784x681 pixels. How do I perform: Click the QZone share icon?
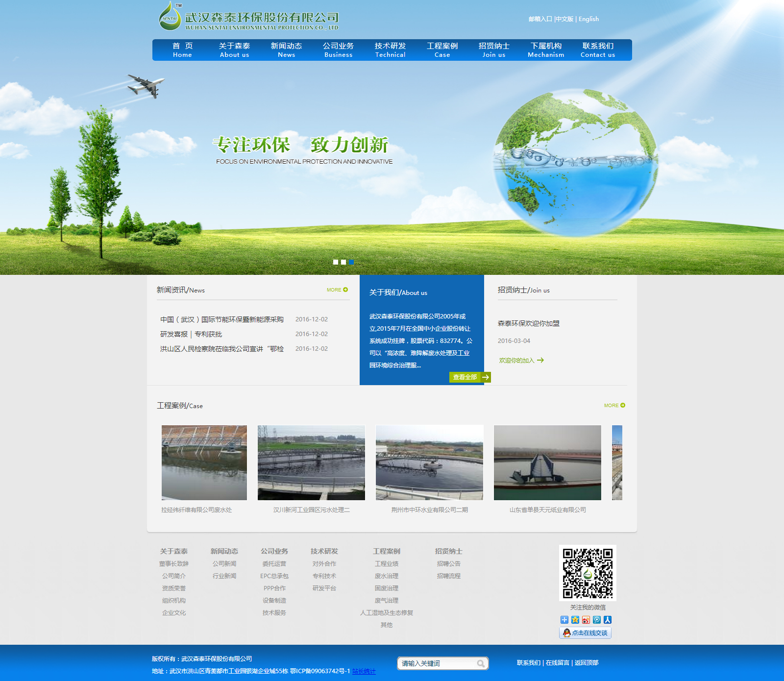coord(575,620)
